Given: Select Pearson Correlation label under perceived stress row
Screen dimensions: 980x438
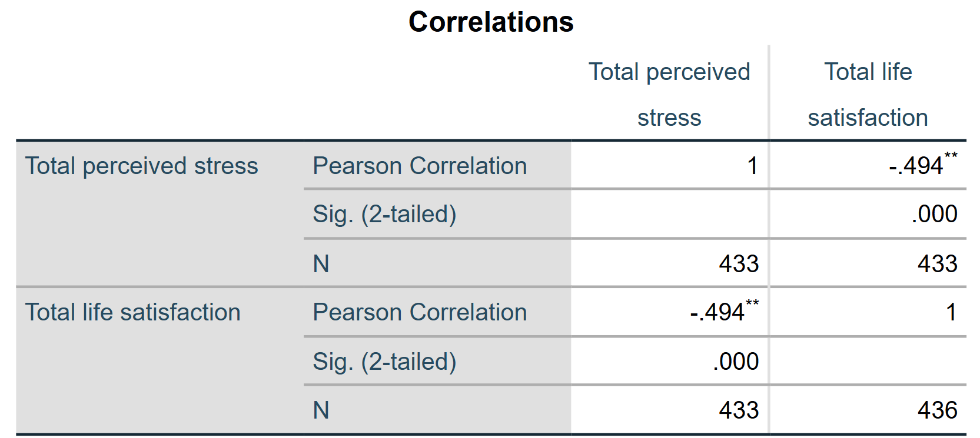Looking at the screenshot, I should pos(419,166).
